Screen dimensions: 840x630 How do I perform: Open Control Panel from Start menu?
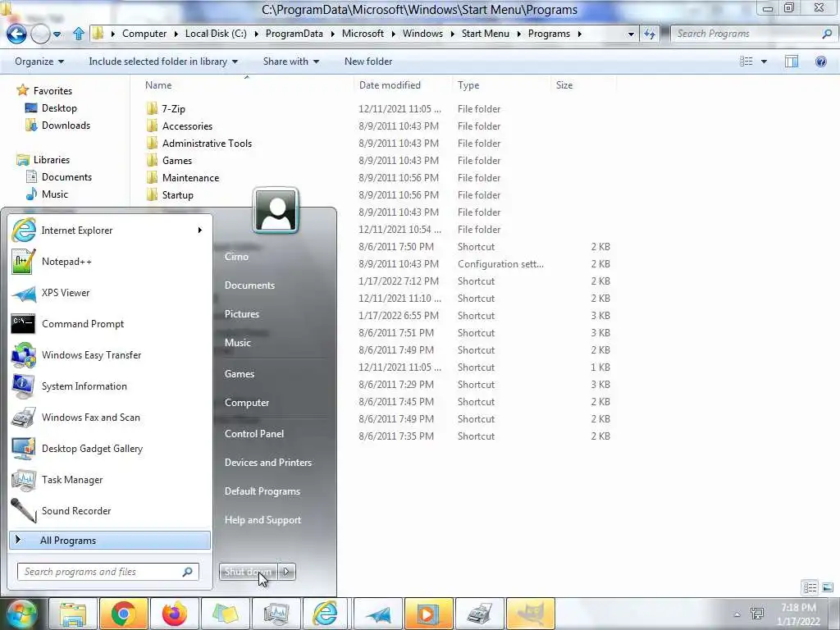pos(254,434)
